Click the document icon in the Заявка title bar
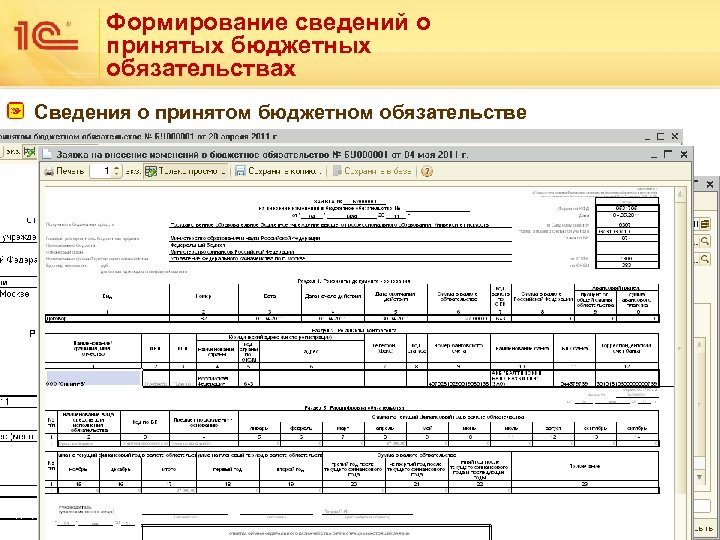This screenshot has width=720, height=540. click(47, 154)
